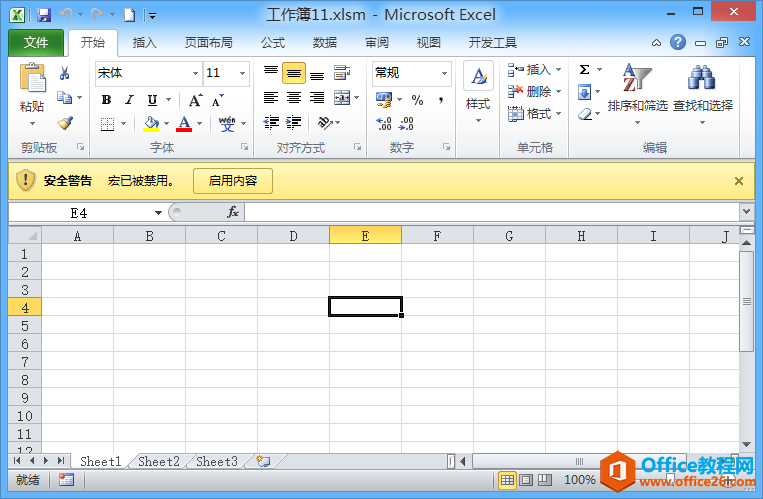
Task: Click the Wrap Text icon
Action: 342,73
